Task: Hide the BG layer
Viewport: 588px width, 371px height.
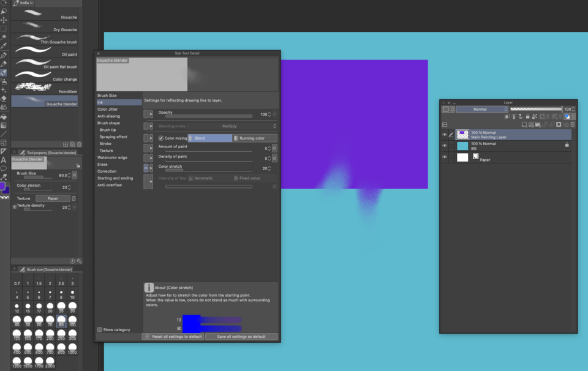Action: point(445,146)
